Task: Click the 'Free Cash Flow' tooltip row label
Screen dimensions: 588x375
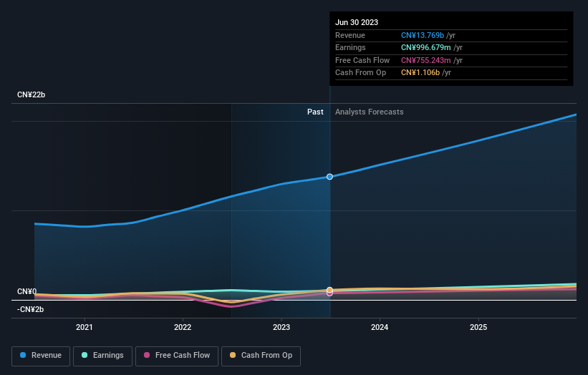Action: pyautogui.click(x=362, y=60)
